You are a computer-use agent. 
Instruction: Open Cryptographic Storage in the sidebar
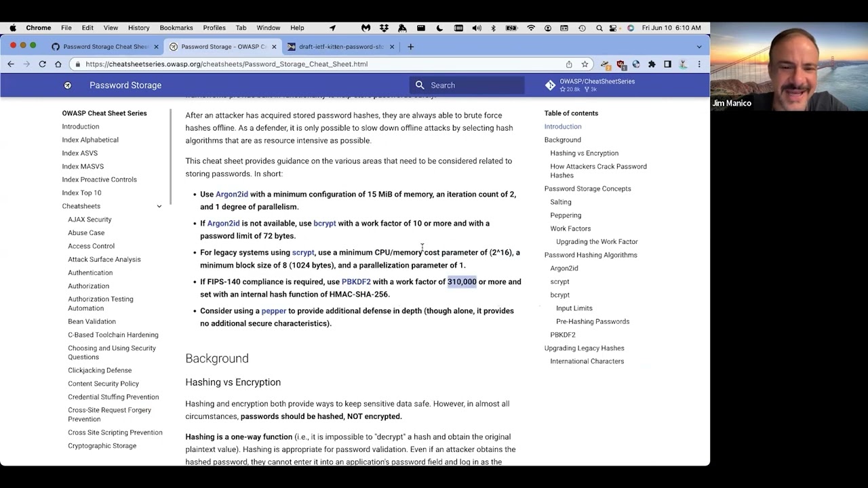[x=102, y=446]
